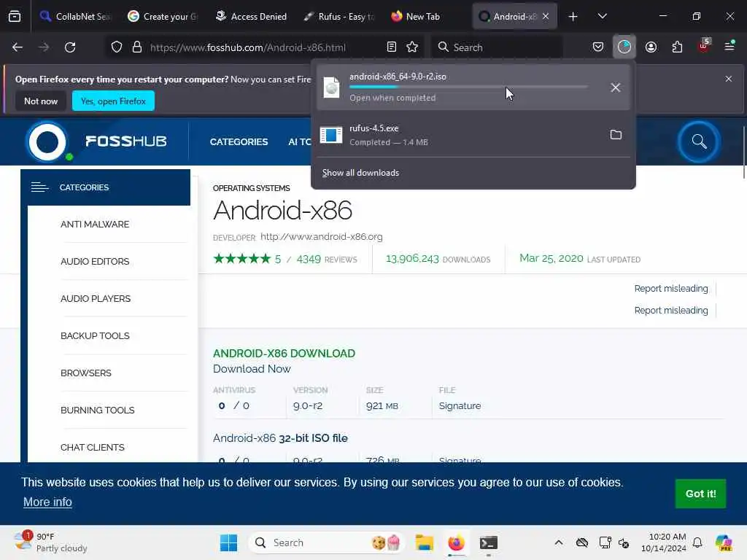This screenshot has width=747, height=560.
Task: Accept cookies with Got it! button
Action: (700, 494)
